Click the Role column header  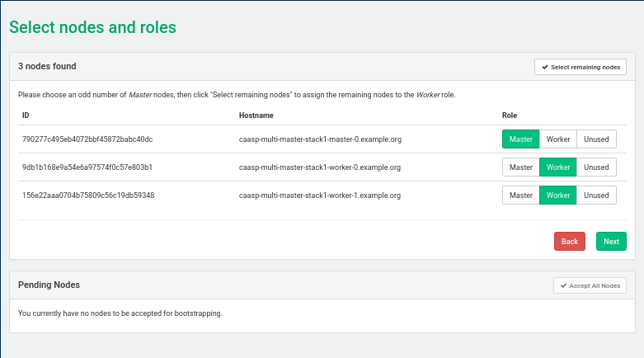(510, 115)
